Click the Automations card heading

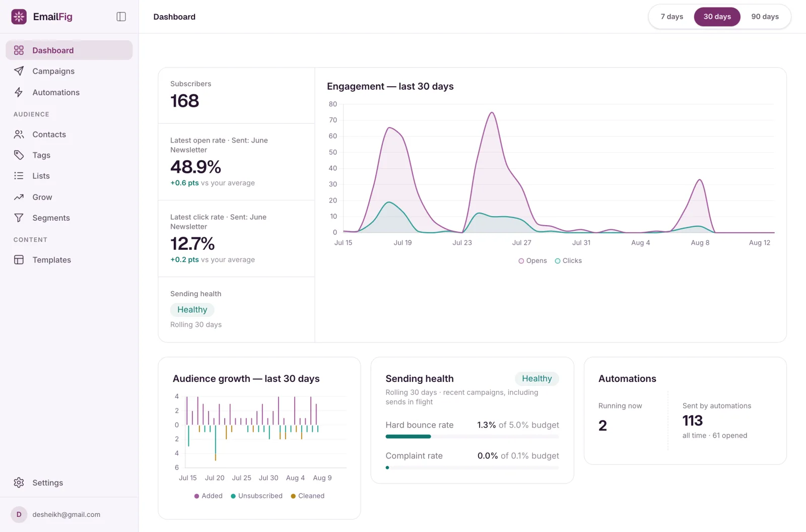[x=627, y=378]
